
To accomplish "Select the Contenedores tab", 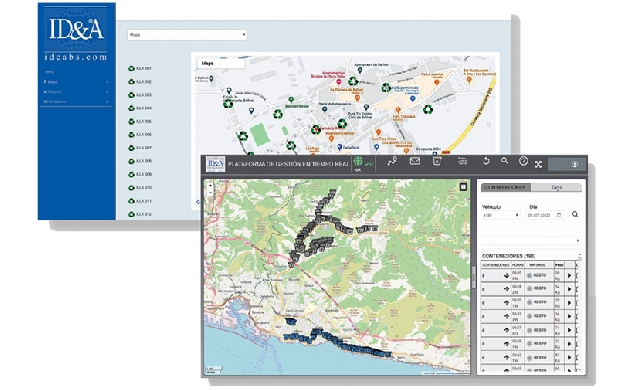I will pyautogui.click(x=506, y=187).
